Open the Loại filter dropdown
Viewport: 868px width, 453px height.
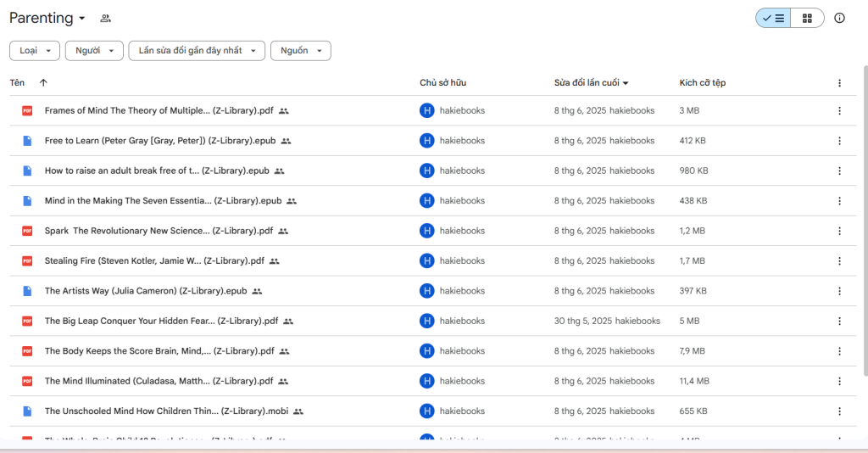[34, 50]
